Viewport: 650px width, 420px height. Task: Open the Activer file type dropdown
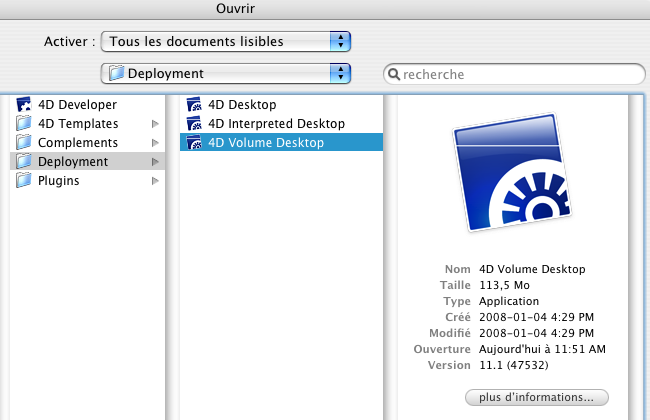tap(226, 42)
